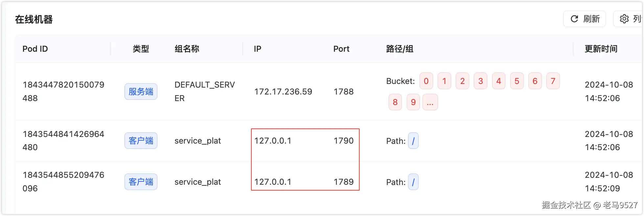This screenshot has height=216, width=644.
Task: Click Bucket tag number 0
Action: coord(426,81)
